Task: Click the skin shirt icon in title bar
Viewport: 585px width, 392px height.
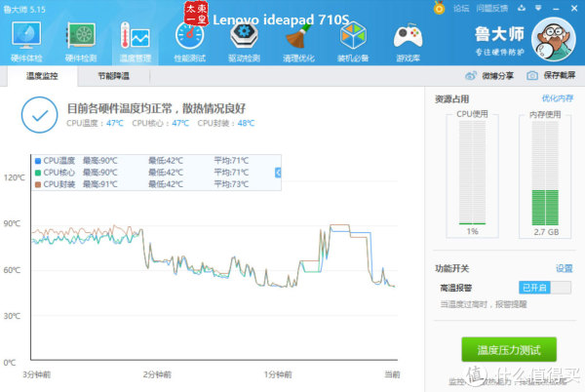Action: coord(522,8)
